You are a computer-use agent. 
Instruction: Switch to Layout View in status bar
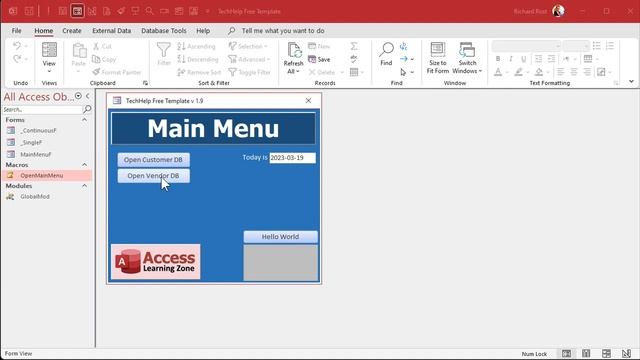pos(607,353)
